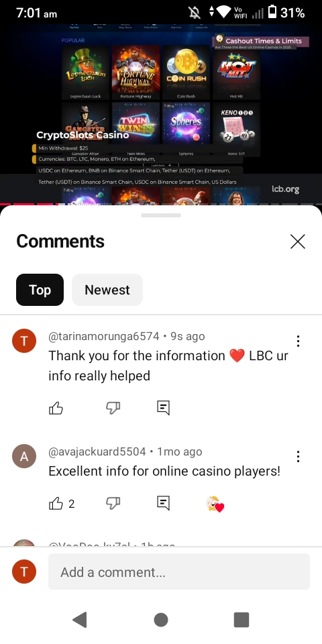Tap the Android back navigation button
Viewport: 322px width, 644px height.
(80, 620)
